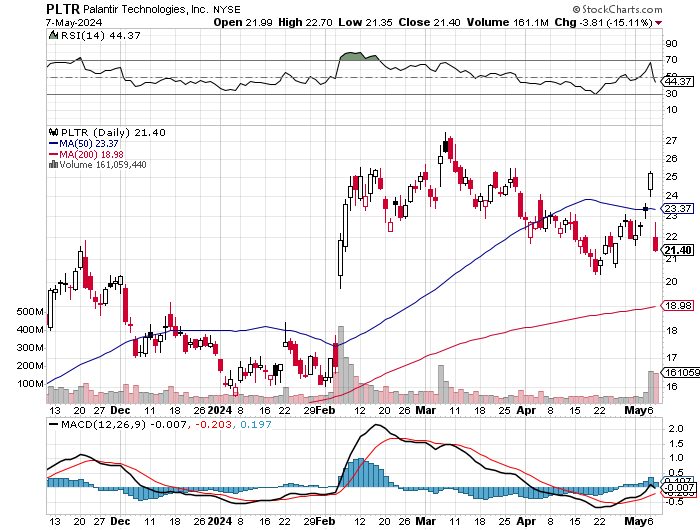
Task: Click the Dec label below MACD panel
Action: 120,521
